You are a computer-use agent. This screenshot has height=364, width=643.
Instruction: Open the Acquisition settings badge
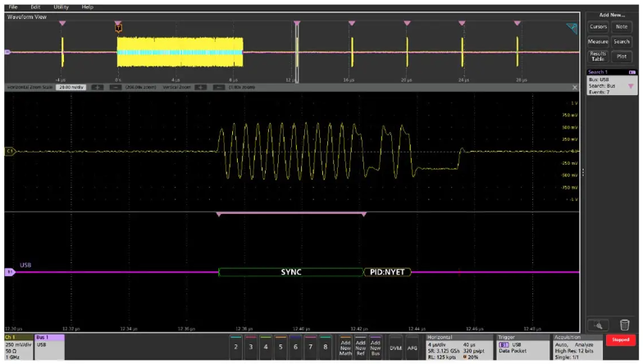click(577, 348)
